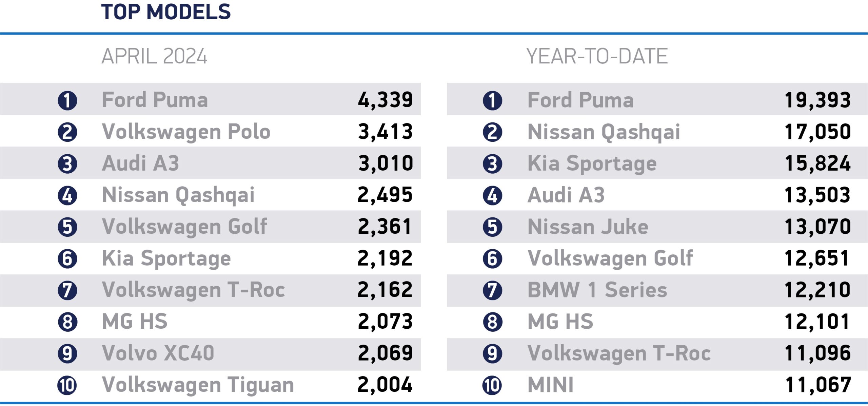Select the rank 7 badge beside BMW 1 Series
The width and height of the screenshot is (868, 406).
tap(492, 291)
